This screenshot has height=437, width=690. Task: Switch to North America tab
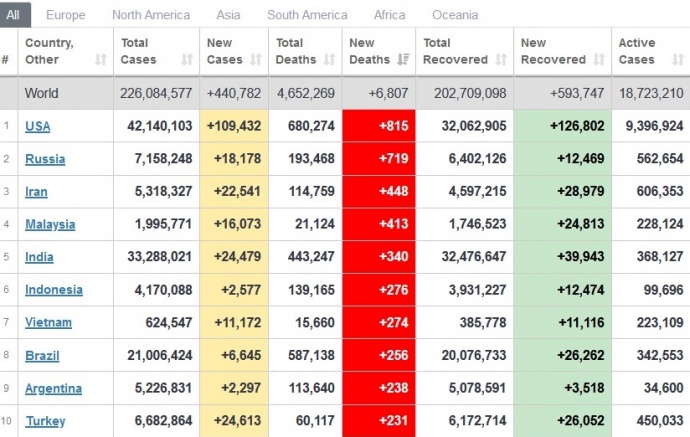pyautogui.click(x=151, y=15)
